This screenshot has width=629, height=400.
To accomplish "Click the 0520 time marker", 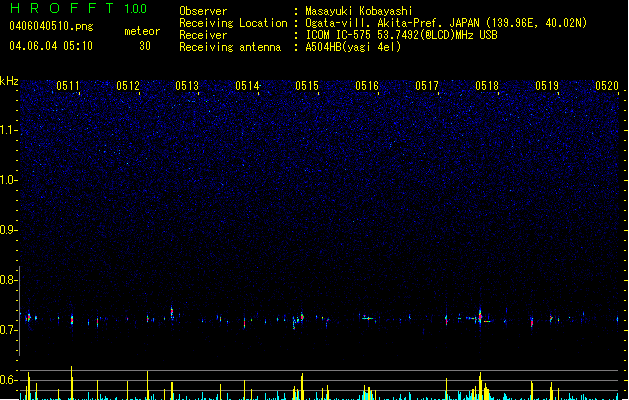I will pos(607,86).
